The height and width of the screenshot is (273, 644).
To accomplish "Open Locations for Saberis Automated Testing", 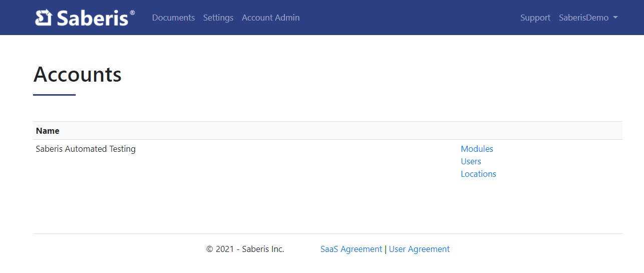I will (x=478, y=174).
